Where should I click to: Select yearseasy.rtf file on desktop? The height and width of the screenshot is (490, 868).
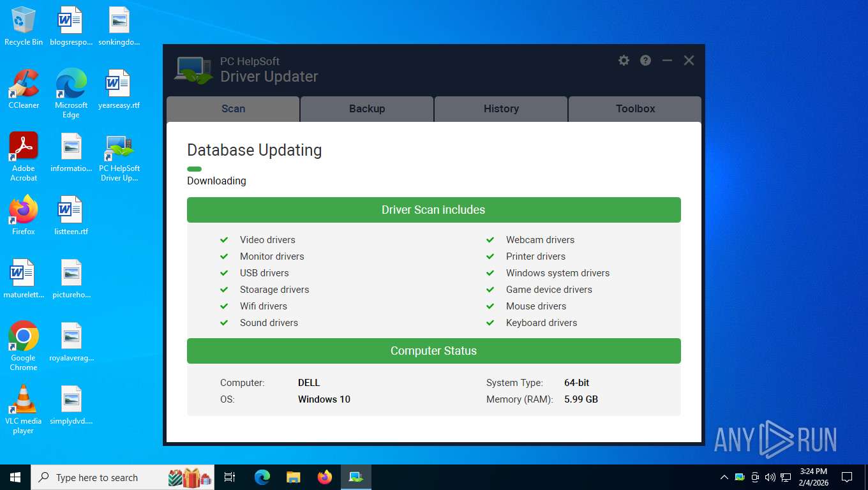[119, 89]
